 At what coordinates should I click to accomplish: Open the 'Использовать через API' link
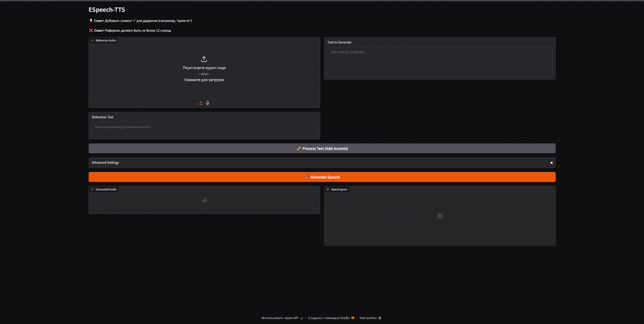coord(282,318)
